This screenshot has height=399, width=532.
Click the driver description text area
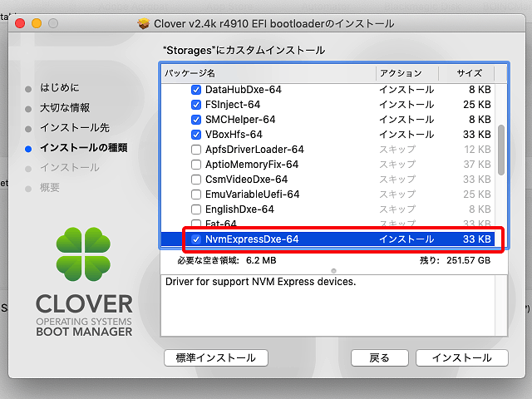pyautogui.click(x=334, y=306)
